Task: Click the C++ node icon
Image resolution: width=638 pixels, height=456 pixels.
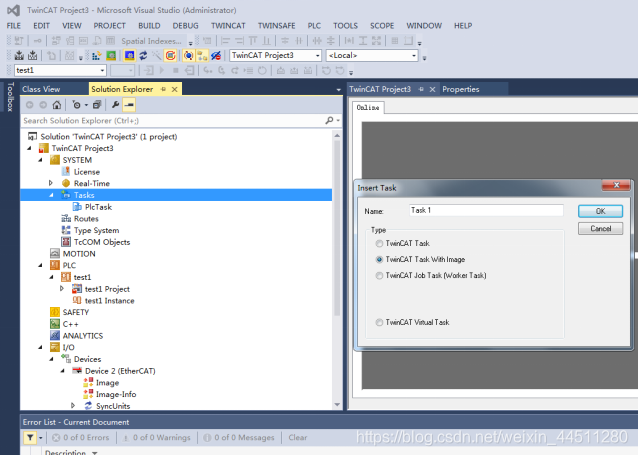Action: tap(55, 324)
